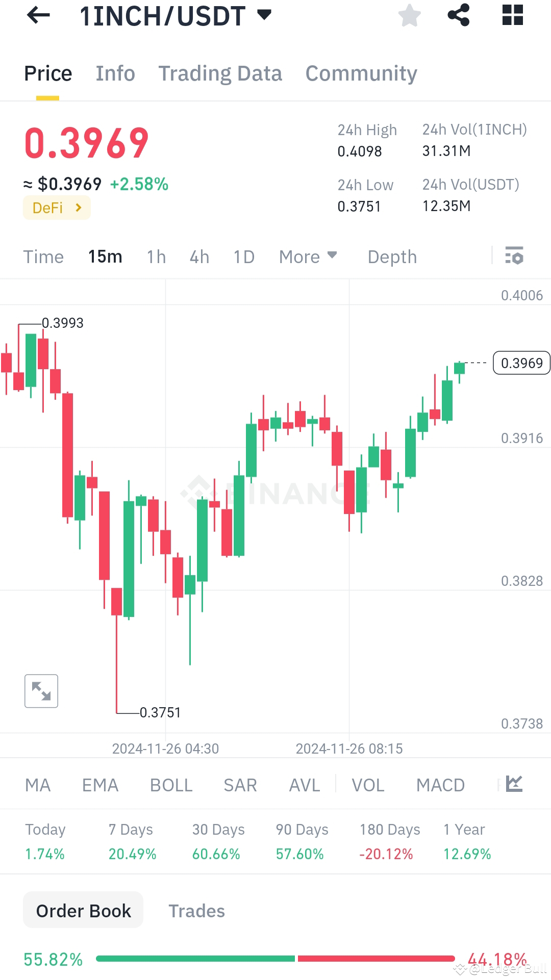
Task: Enable the BOLL indicator overlay
Action: (170, 785)
